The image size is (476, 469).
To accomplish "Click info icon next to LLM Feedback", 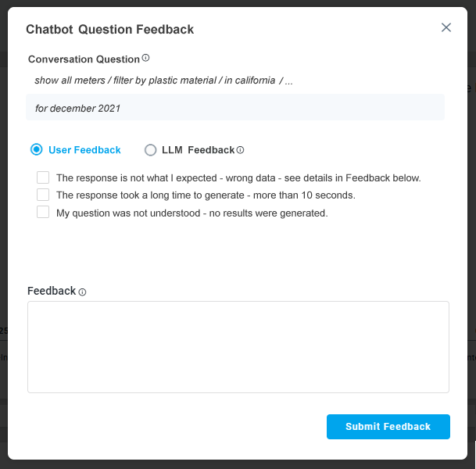I will tap(241, 150).
